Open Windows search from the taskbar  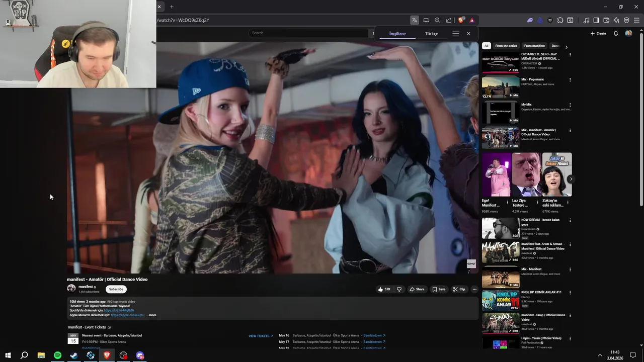coord(24,355)
